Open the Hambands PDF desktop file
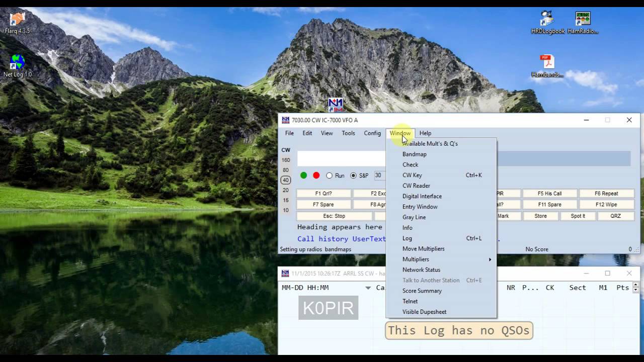This screenshot has height=362, width=644. click(x=547, y=66)
